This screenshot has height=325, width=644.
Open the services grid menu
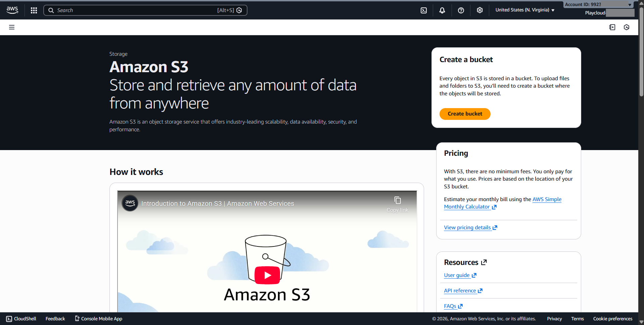point(34,10)
